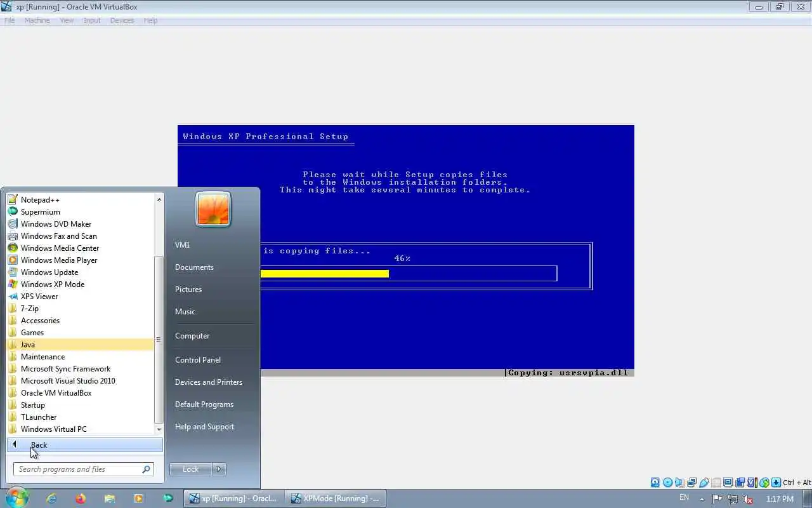Click the VirtualBox audio status icon
Image resolution: width=812 pixels, height=508 pixels.
point(679,483)
